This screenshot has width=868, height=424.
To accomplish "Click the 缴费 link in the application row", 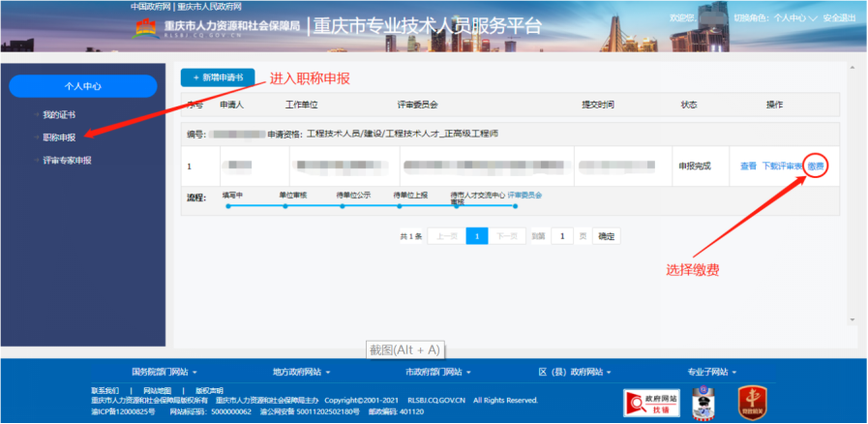I will pyautogui.click(x=817, y=167).
